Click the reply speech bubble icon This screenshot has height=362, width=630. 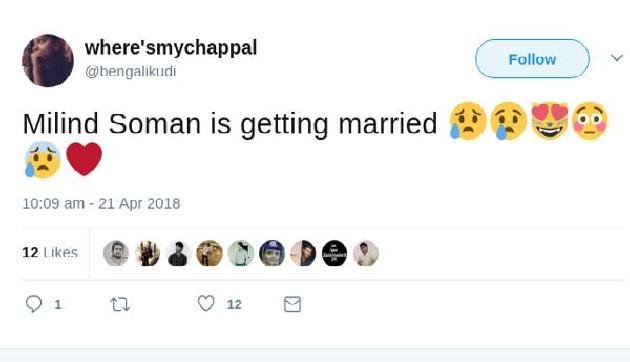click(34, 304)
